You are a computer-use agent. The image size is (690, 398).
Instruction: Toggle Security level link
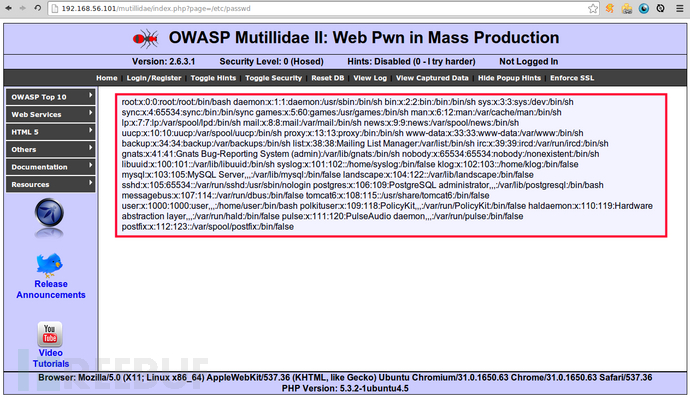[x=274, y=78]
